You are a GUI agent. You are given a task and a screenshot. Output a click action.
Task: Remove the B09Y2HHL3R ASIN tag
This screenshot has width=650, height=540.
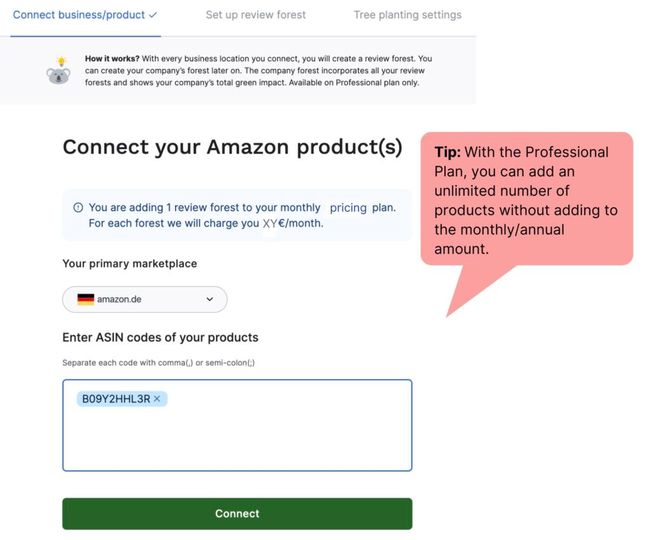click(x=158, y=399)
